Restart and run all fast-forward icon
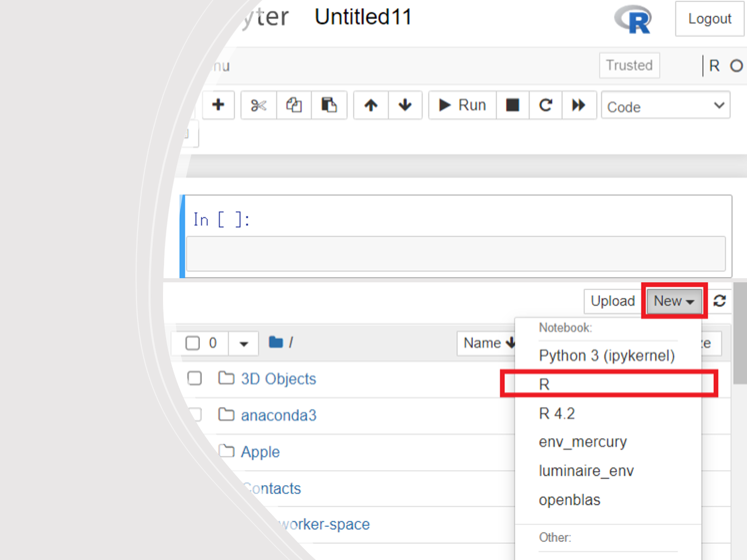 point(578,105)
